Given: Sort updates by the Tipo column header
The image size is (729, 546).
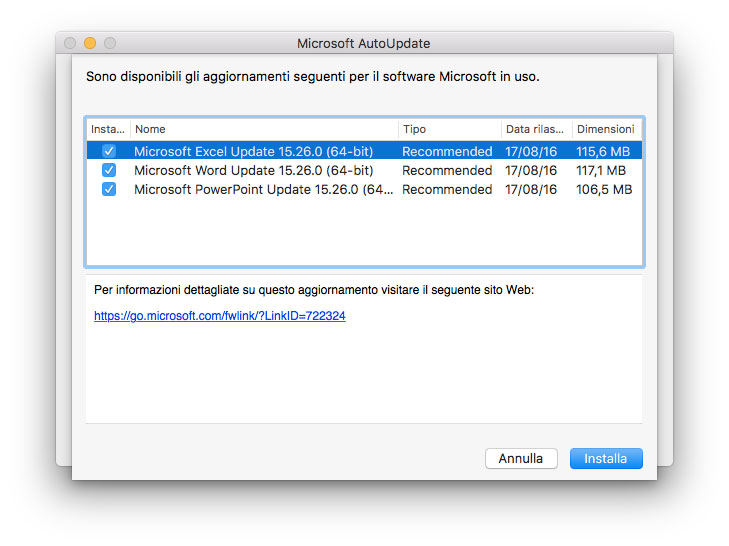Looking at the screenshot, I should [x=448, y=129].
